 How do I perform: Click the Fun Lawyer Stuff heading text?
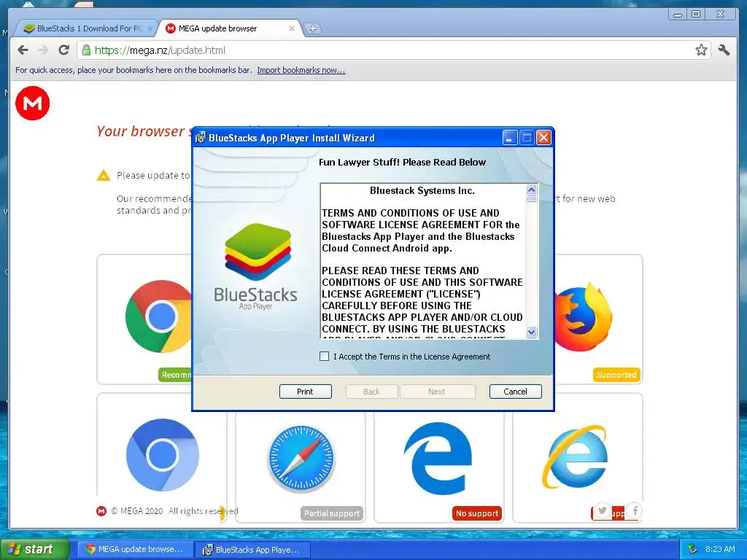[402, 162]
